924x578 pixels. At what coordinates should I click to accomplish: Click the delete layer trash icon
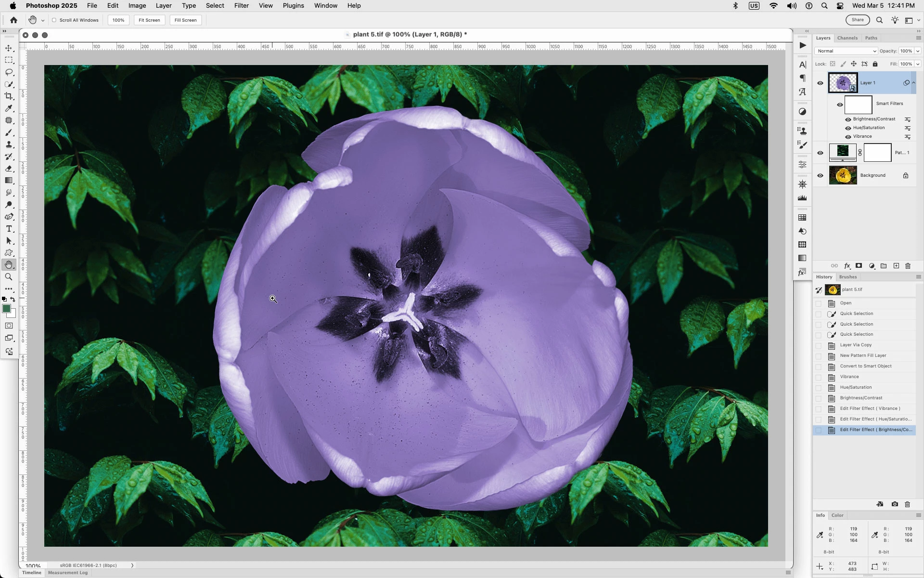pos(908,266)
